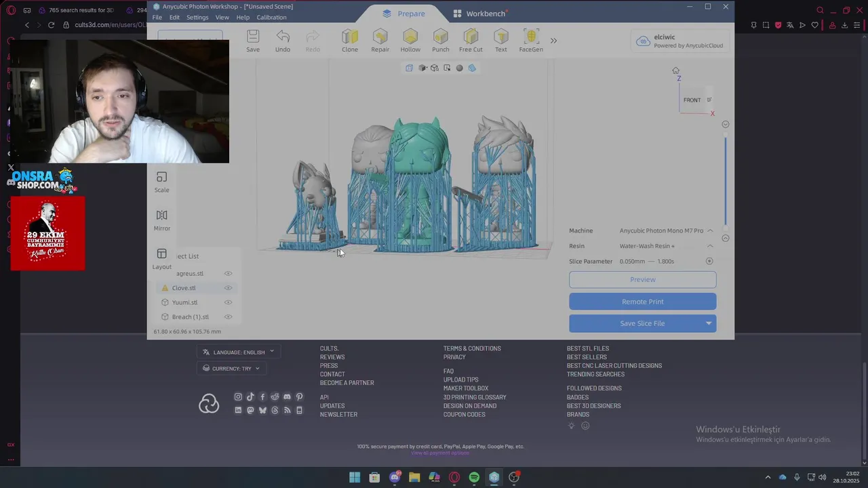
Task: Toggle the light bulb theme icon in footer
Action: (572, 426)
